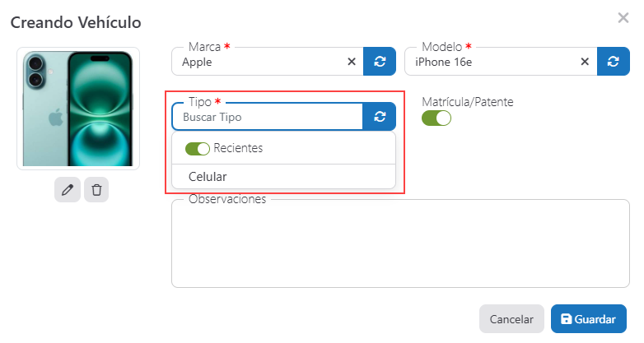Click the iPhone vehicle image thumbnail
Viewport: 644px width, 343px height.
[x=78, y=109]
